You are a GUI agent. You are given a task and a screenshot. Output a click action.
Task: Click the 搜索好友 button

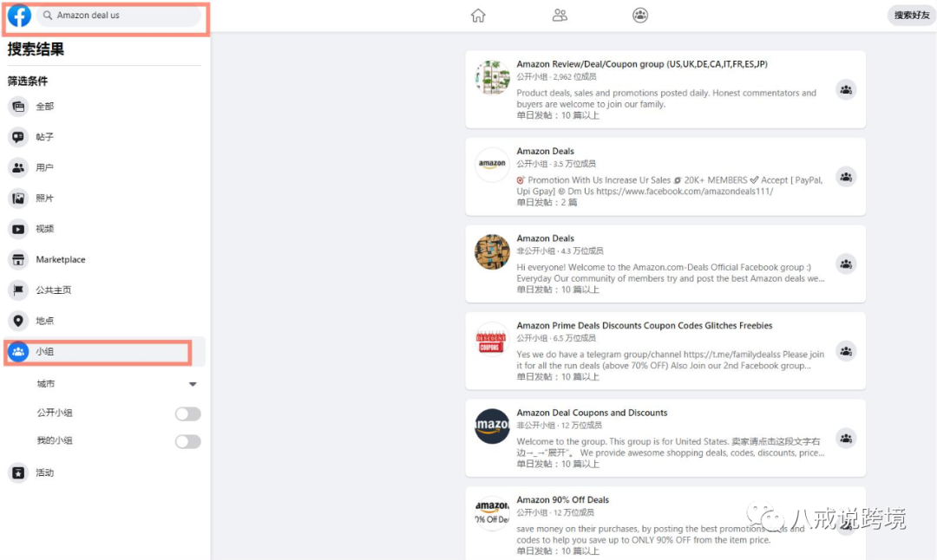click(911, 15)
